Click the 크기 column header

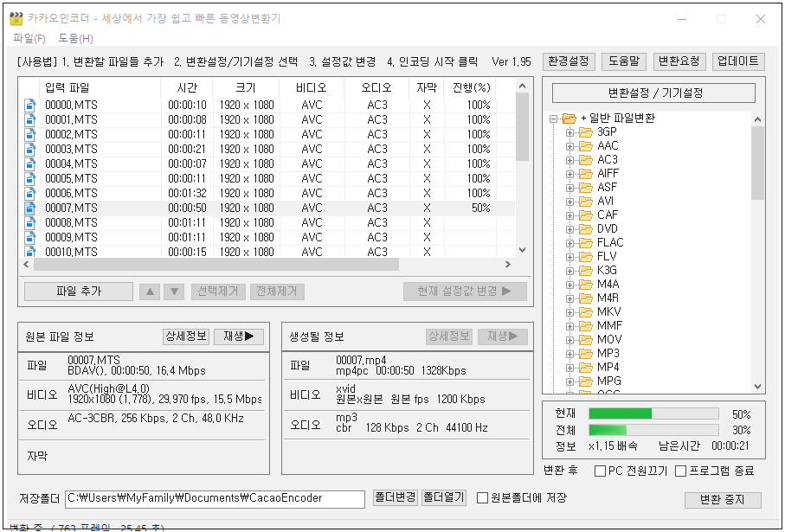pos(246,87)
